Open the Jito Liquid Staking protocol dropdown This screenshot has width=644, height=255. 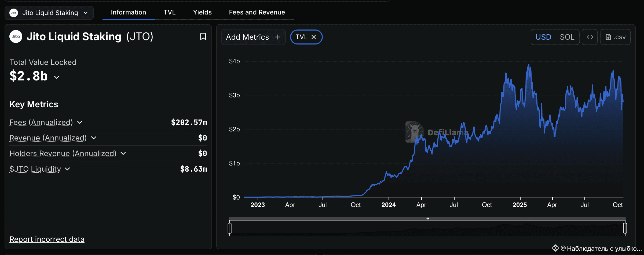(x=86, y=13)
